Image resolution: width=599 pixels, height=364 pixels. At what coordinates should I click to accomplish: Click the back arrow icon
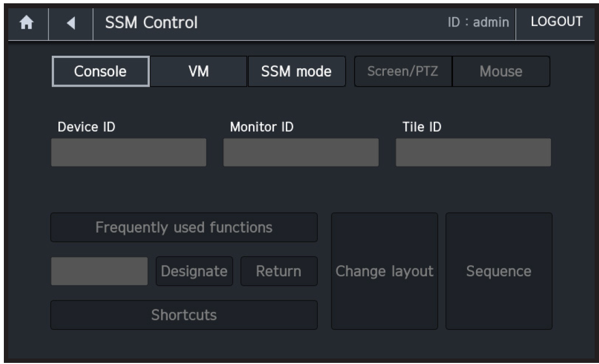click(71, 23)
